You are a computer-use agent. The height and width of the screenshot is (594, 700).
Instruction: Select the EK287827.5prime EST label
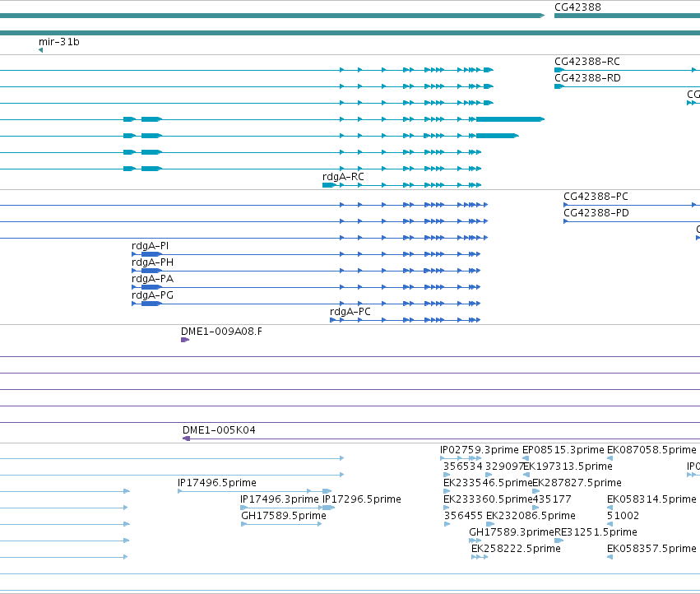(x=577, y=483)
